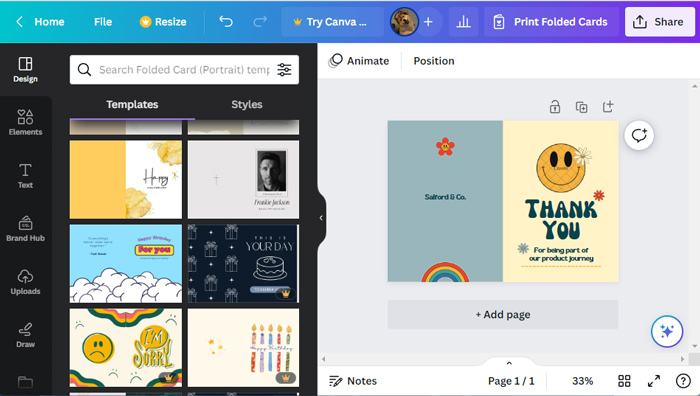
Task: Open the Elements panel in sidebar
Action: [25, 122]
